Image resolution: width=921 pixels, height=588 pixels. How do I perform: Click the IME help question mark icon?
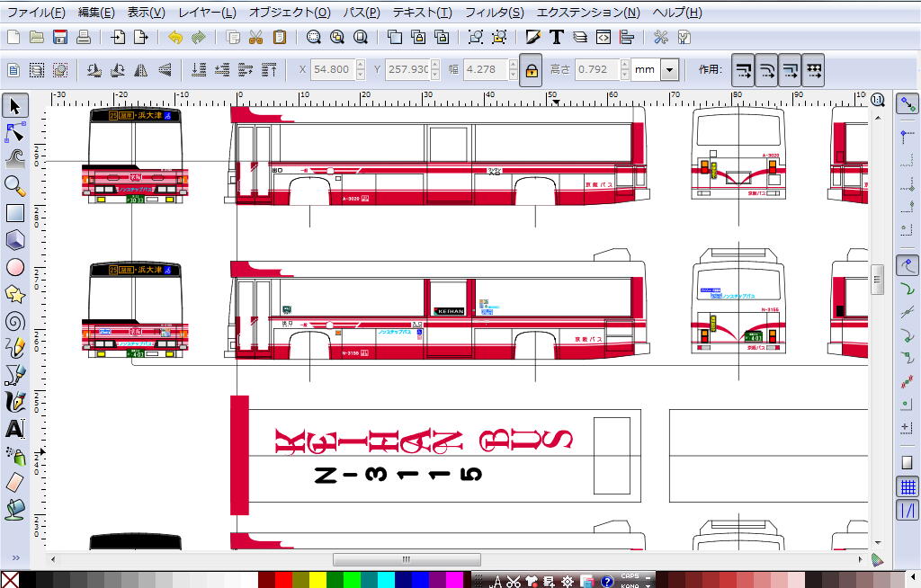(607, 582)
